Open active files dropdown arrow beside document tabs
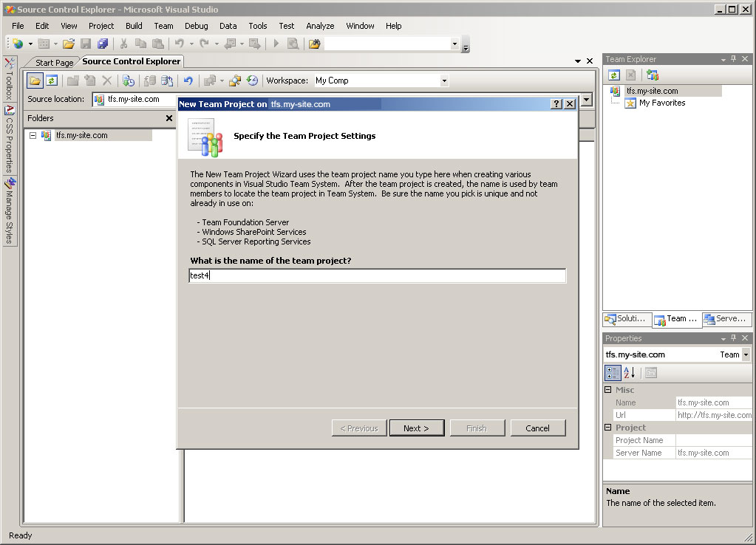This screenshot has height=545, width=756. (578, 61)
